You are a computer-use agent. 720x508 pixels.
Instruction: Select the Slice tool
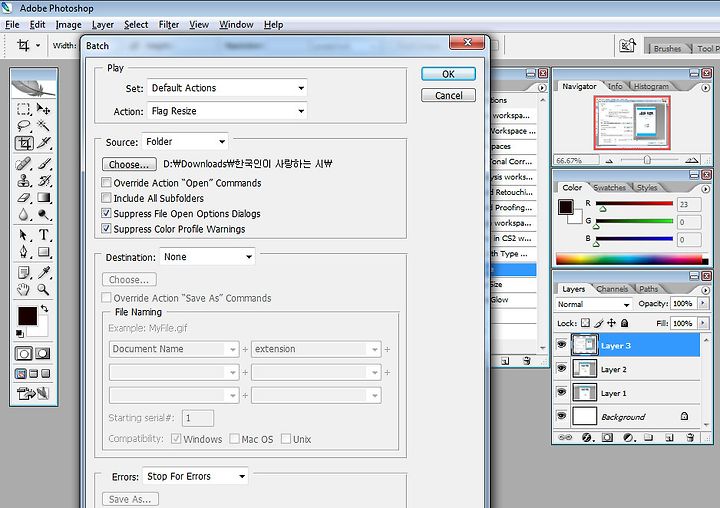44,143
